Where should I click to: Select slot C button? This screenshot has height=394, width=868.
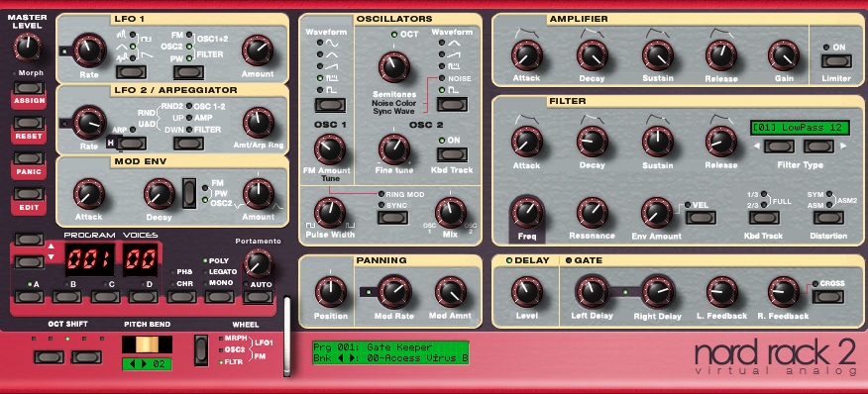point(106,297)
